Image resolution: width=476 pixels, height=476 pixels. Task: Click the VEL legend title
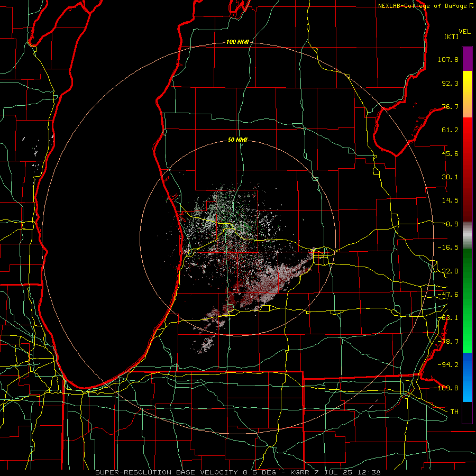464,32
